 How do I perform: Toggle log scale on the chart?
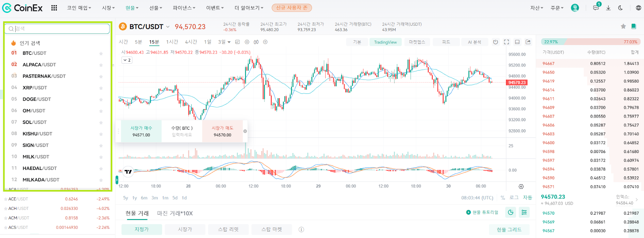[514, 198]
